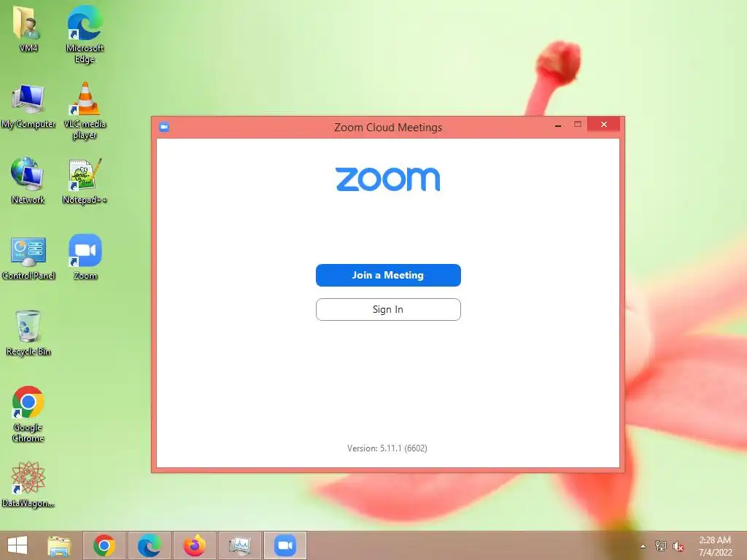747x560 pixels.
Task: Minimize the Zoom Cloud Meetings window
Action: click(558, 125)
